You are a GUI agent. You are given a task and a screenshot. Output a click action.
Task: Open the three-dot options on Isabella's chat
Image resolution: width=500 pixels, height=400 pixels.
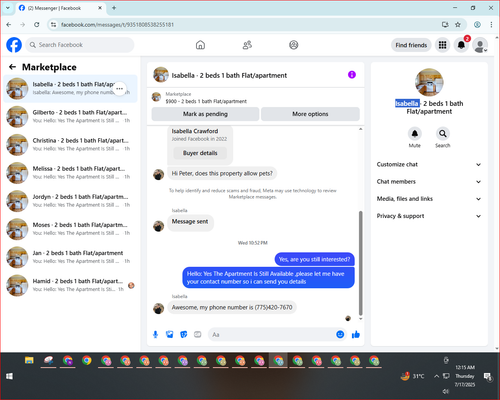coord(120,89)
